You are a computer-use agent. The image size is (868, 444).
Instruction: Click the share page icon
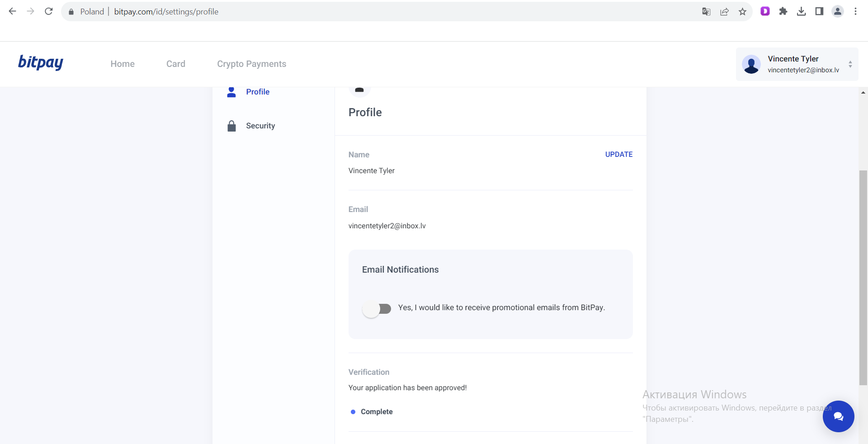tap(724, 12)
